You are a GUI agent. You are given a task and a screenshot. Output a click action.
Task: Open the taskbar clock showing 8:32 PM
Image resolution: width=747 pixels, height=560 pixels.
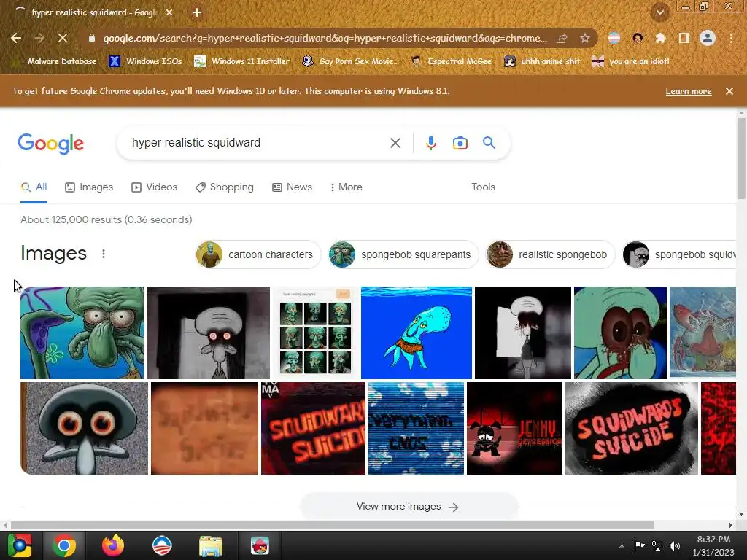713,545
